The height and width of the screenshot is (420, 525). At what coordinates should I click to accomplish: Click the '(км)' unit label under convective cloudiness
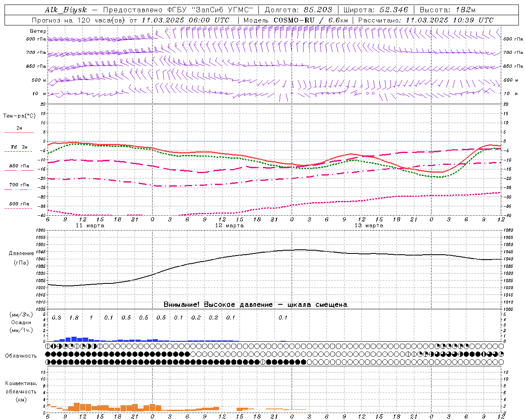pyautogui.click(x=21, y=399)
